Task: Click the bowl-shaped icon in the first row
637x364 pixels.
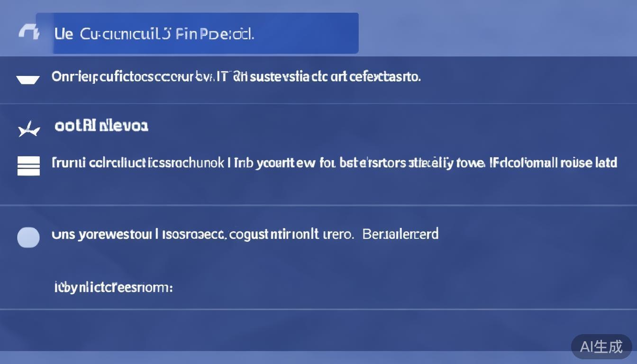Action: click(28, 79)
